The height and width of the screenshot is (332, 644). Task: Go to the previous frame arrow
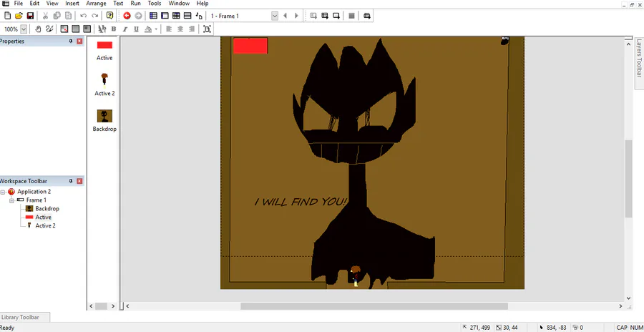pyautogui.click(x=285, y=16)
